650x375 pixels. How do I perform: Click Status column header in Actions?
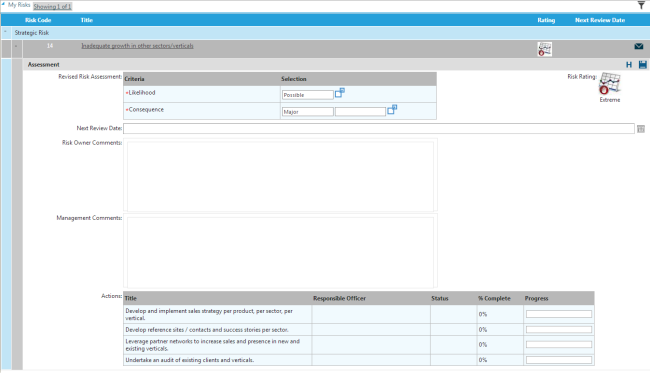coord(440,298)
